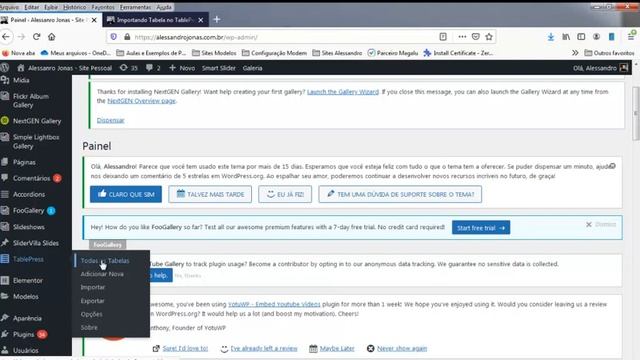
Task: Click I've already left a review link
Action: pos(264,349)
